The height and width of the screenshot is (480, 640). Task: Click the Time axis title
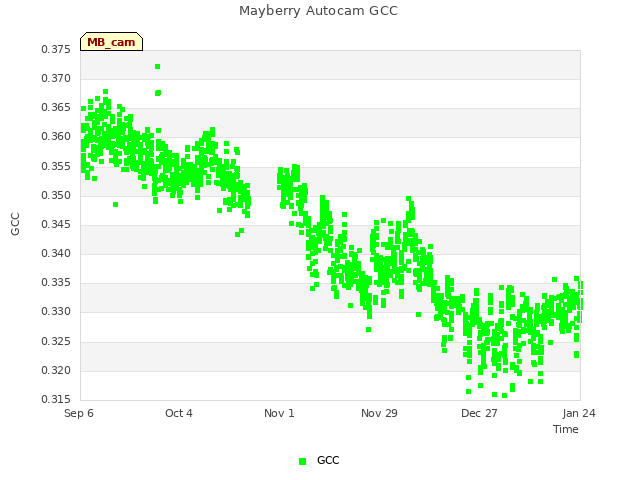click(566, 429)
